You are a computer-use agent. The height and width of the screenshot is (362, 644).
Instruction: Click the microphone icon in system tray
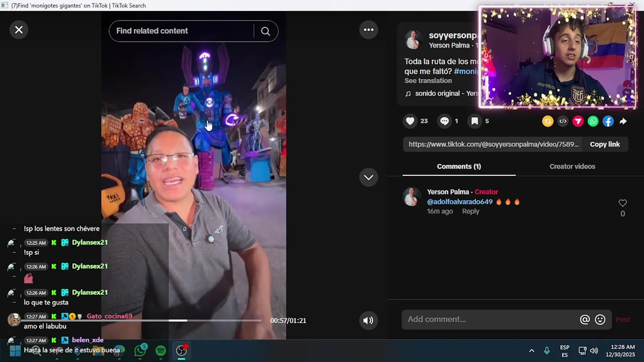coord(547,350)
